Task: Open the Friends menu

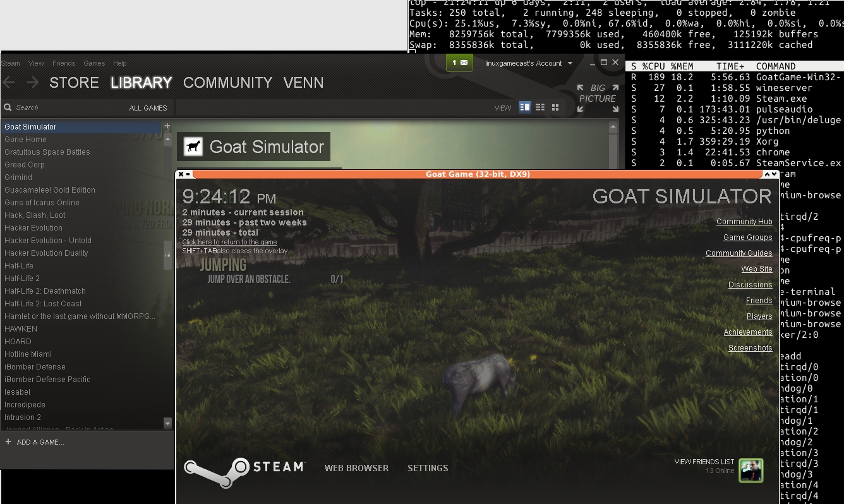Action: pyautogui.click(x=64, y=63)
